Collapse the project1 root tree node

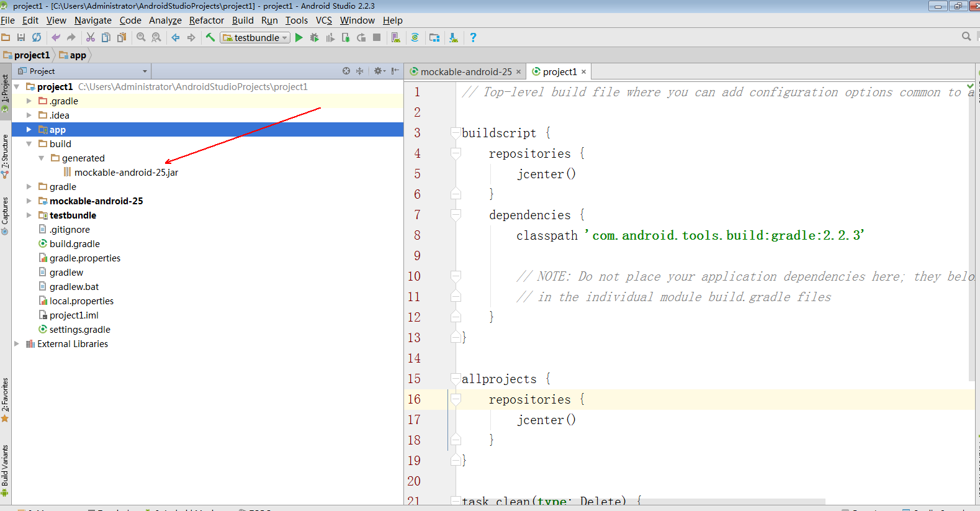pyautogui.click(x=17, y=87)
